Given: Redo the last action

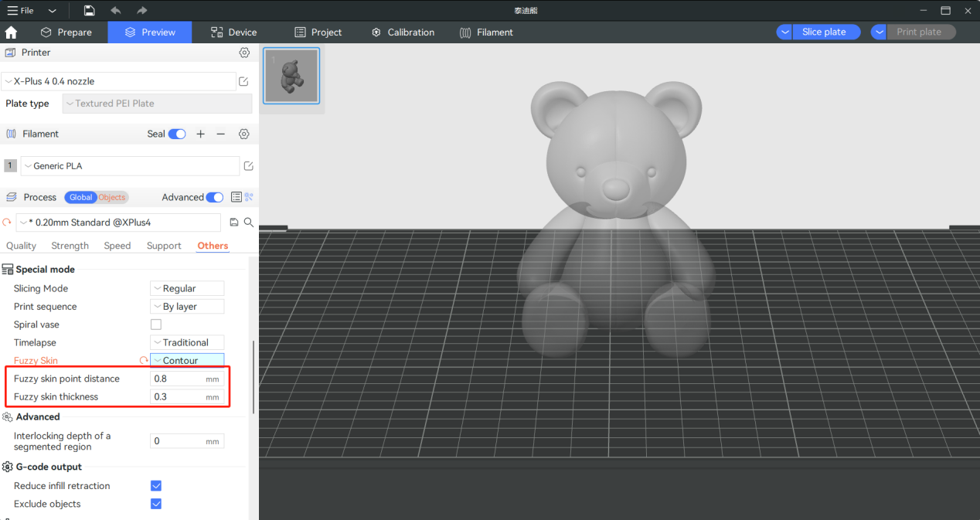Looking at the screenshot, I should pos(141,10).
